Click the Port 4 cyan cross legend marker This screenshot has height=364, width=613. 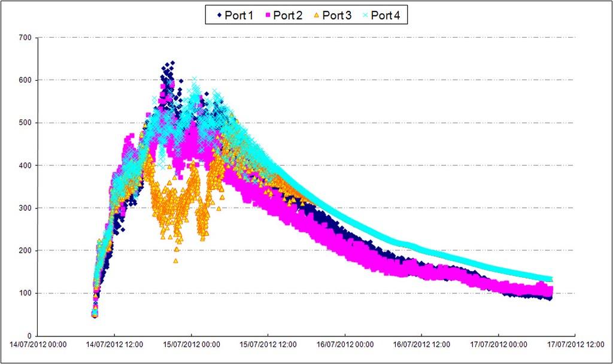365,16
